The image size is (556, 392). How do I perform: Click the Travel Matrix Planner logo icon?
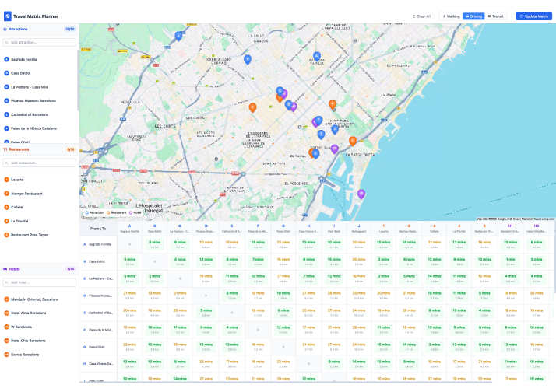(8, 15)
